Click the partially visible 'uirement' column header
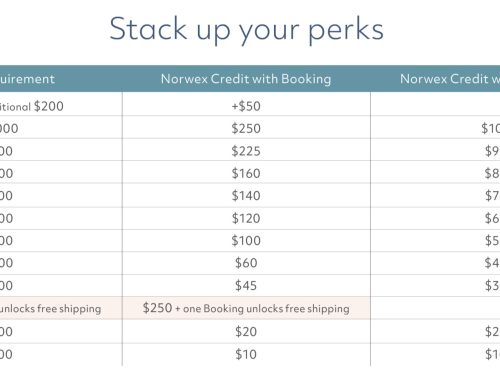 click(x=27, y=79)
